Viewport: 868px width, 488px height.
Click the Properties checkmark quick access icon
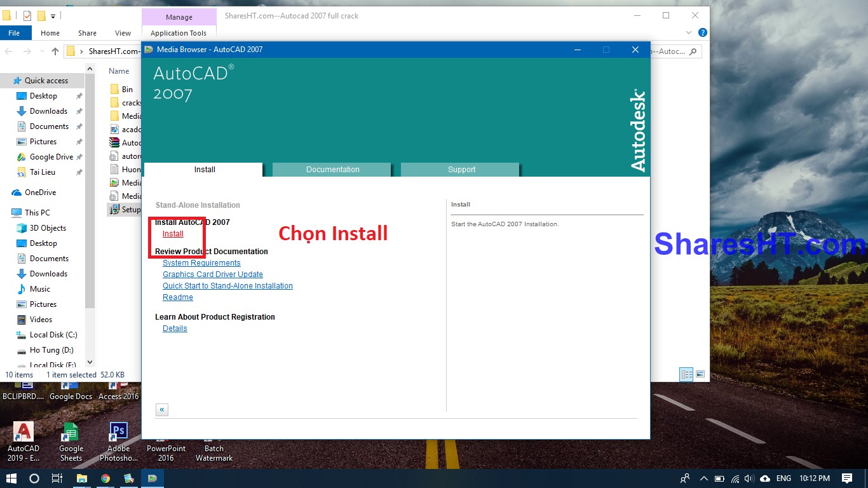[27, 16]
